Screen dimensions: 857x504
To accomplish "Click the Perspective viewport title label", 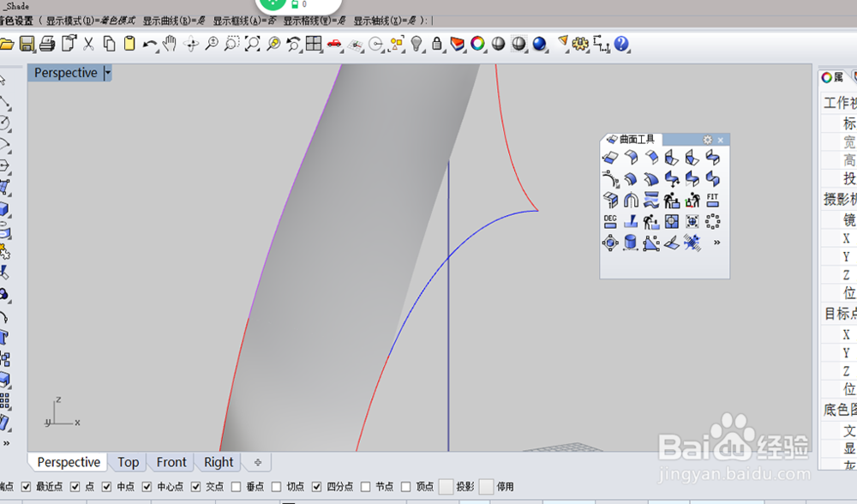I will tap(66, 73).
